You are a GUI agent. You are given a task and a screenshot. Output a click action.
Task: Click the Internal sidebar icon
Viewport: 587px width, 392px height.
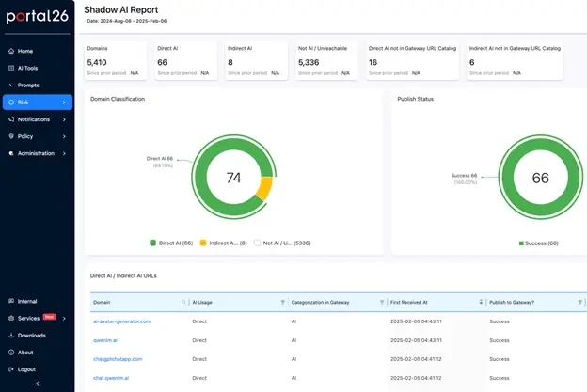click(x=11, y=301)
